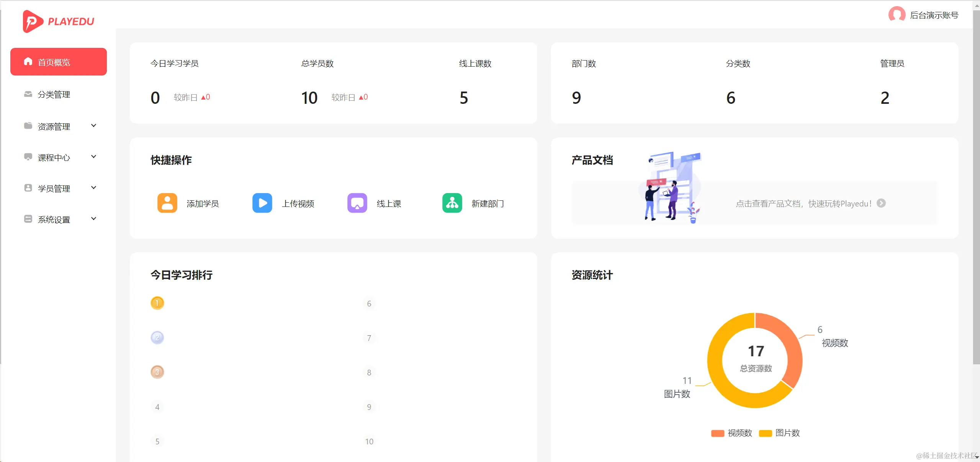Click the 首页概览 home overview icon
The image size is (980, 462).
pos(28,61)
